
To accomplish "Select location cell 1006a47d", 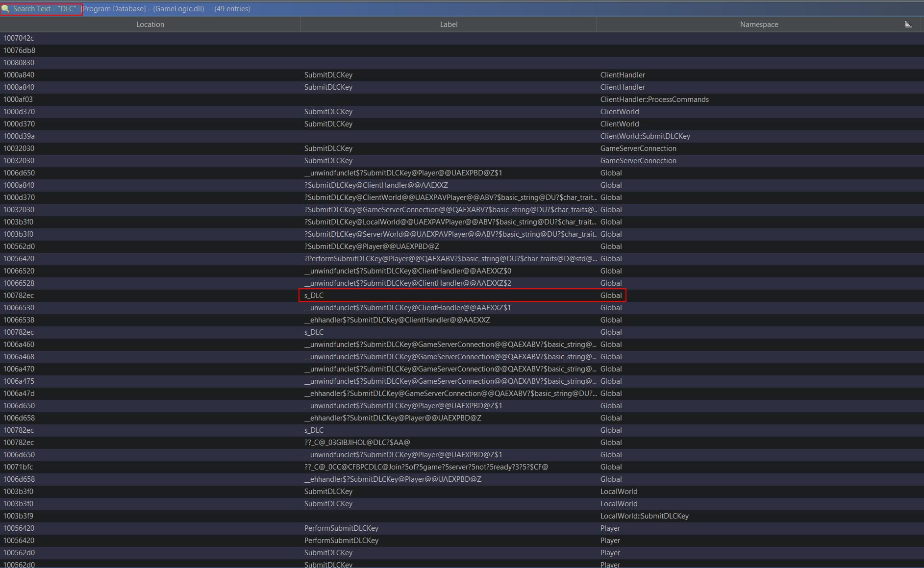I will (19, 394).
